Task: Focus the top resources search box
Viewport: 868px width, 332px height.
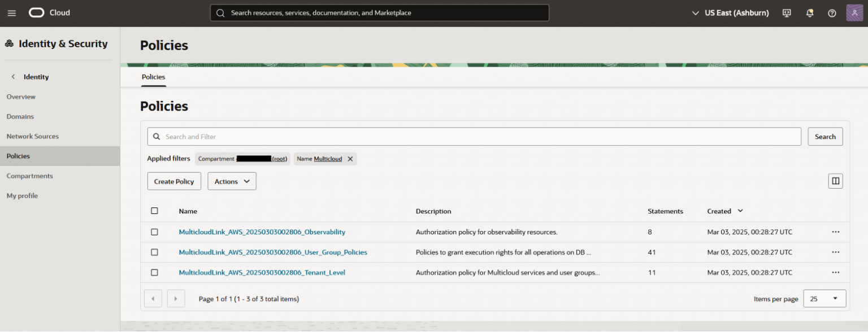Action: [x=379, y=13]
